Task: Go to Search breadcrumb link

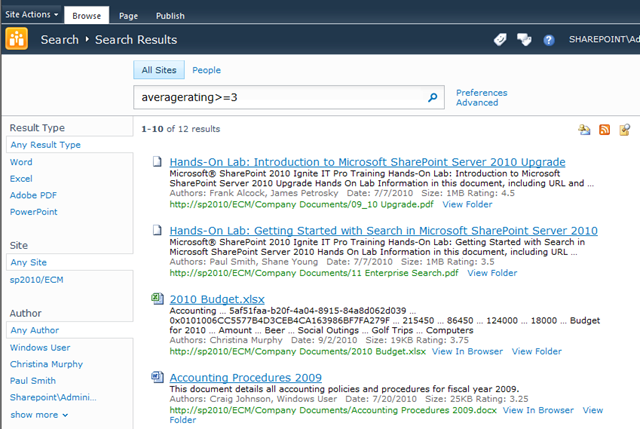Action: (x=60, y=40)
